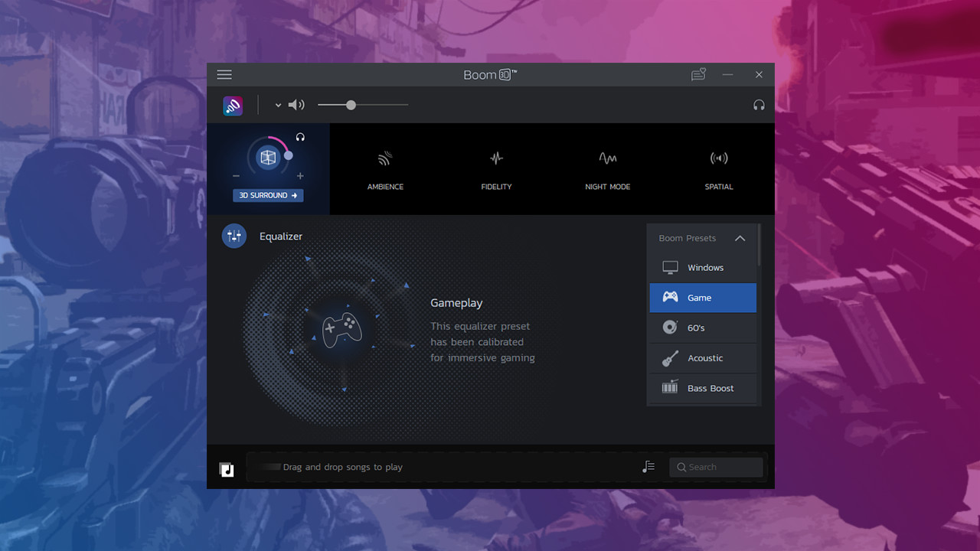Select the Ambience sound effect

(x=385, y=168)
